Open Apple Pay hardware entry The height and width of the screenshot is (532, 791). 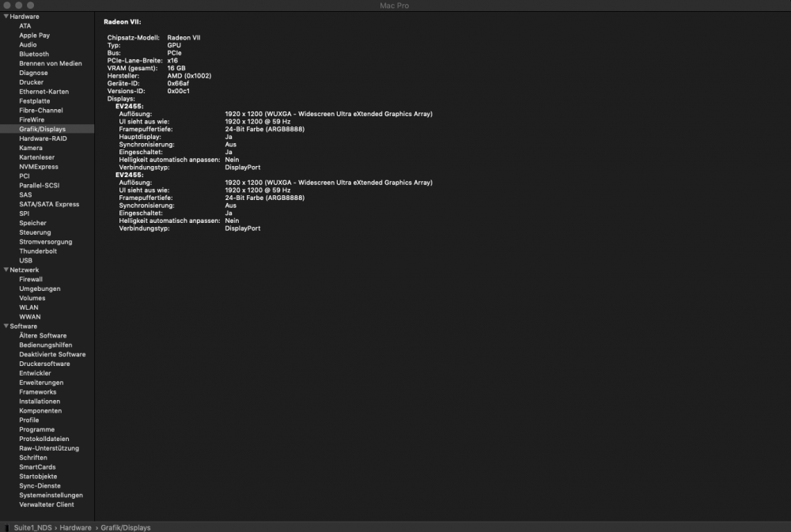(34, 36)
